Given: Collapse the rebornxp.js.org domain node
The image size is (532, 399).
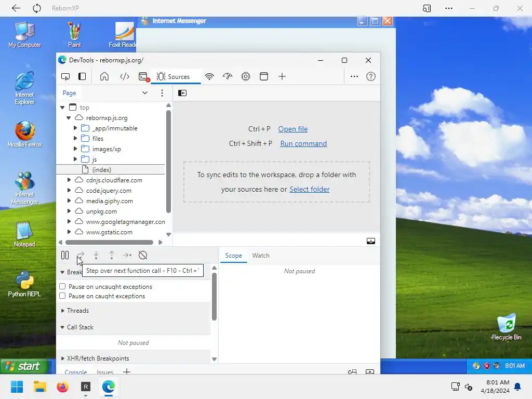Looking at the screenshot, I should coord(69,118).
